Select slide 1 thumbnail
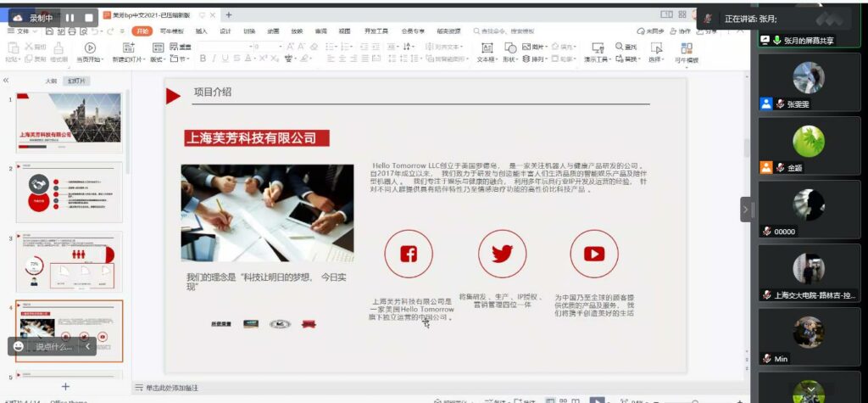 click(x=70, y=123)
